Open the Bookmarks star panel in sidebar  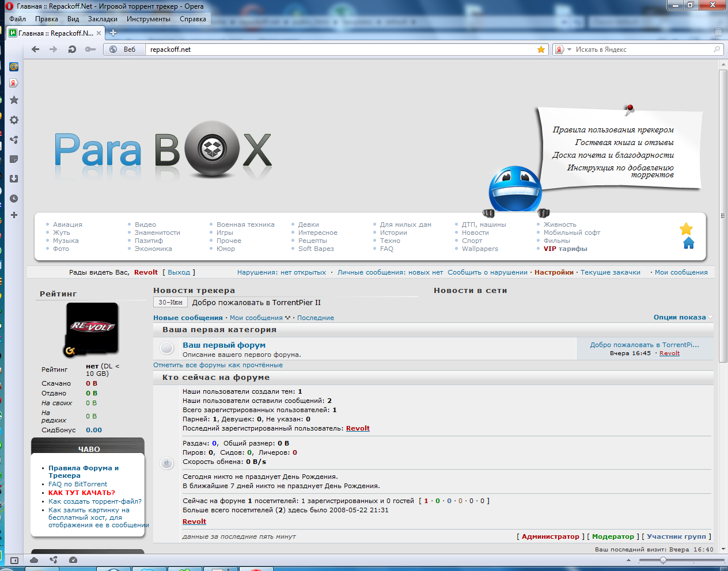[x=14, y=100]
